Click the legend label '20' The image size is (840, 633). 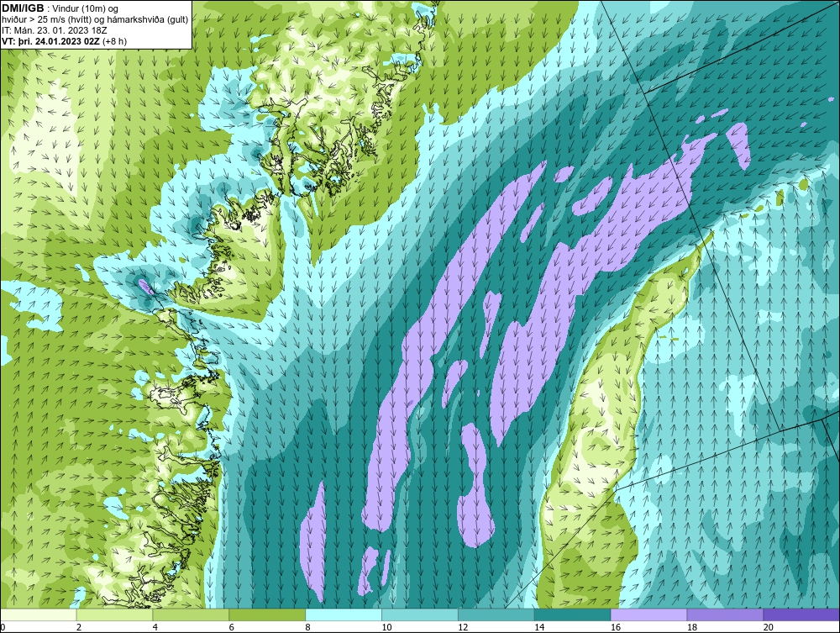769,627
